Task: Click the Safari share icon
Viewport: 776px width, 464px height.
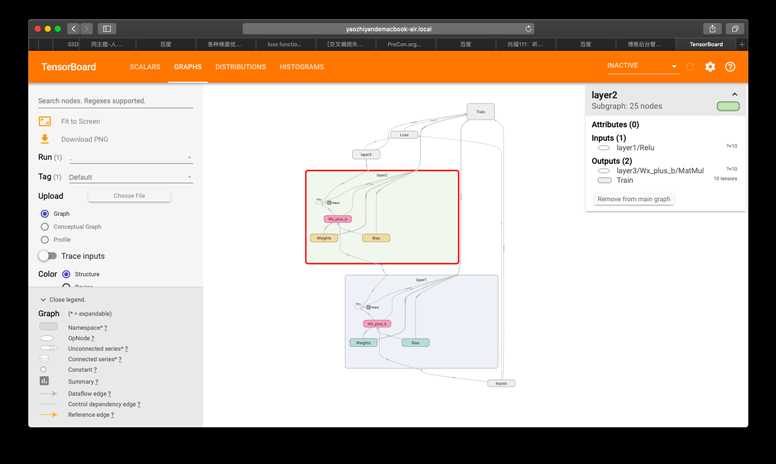Action: point(712,29)
